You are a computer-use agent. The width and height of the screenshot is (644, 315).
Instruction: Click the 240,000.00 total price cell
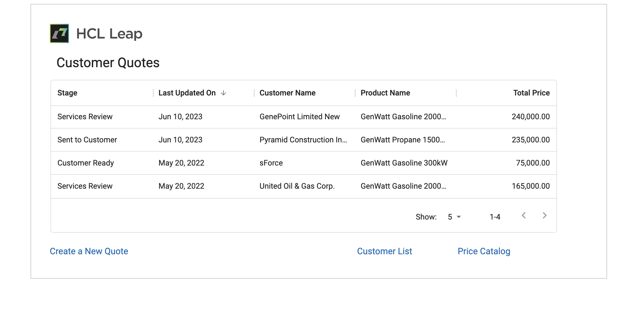click(531, 117)
